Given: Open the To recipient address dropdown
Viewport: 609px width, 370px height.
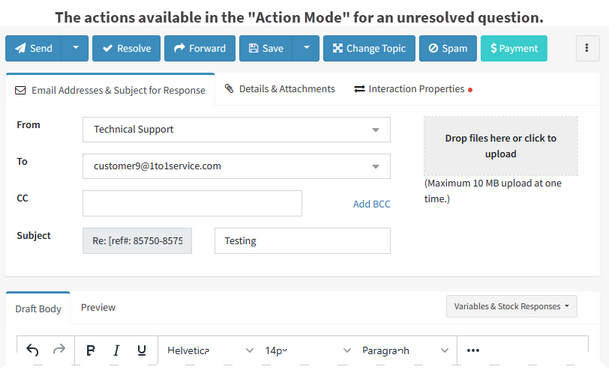Looking at the screenshot, I should coord(236,166).
